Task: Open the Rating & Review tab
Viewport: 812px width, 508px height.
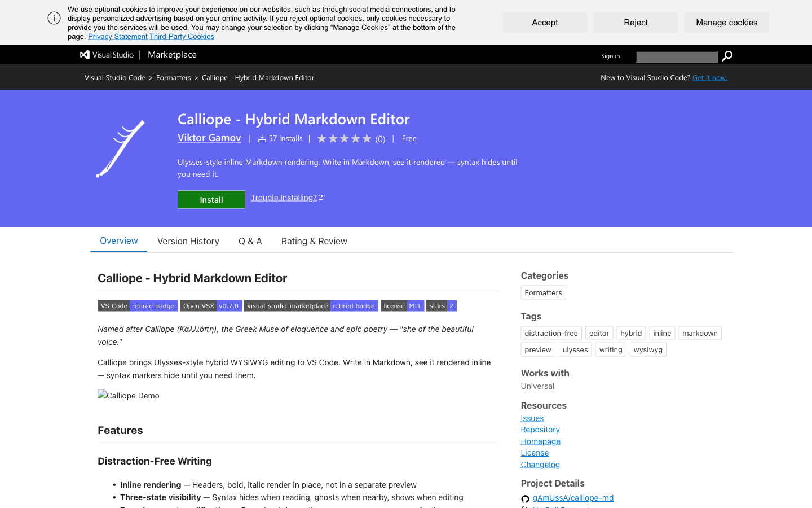Action: (314, 241)
